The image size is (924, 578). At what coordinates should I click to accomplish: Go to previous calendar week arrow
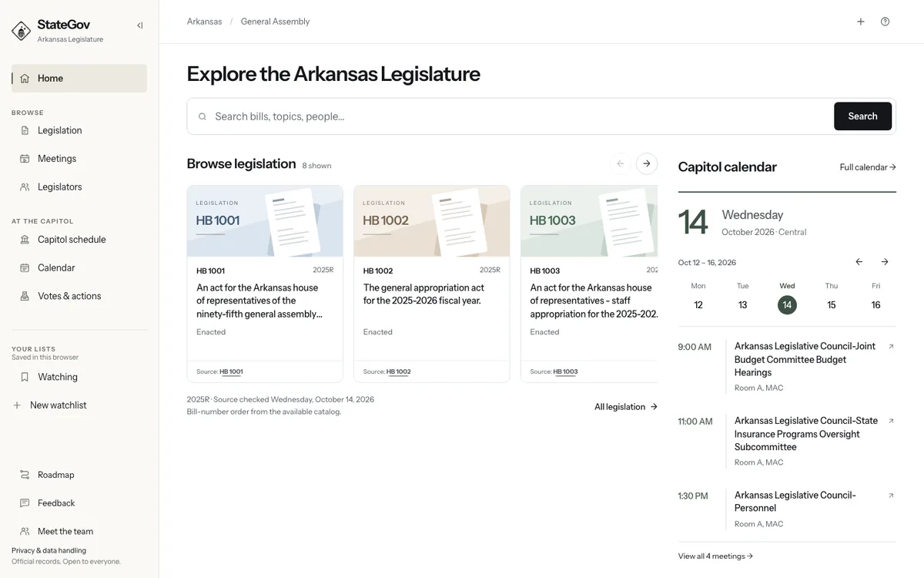(x=859, y=262)
